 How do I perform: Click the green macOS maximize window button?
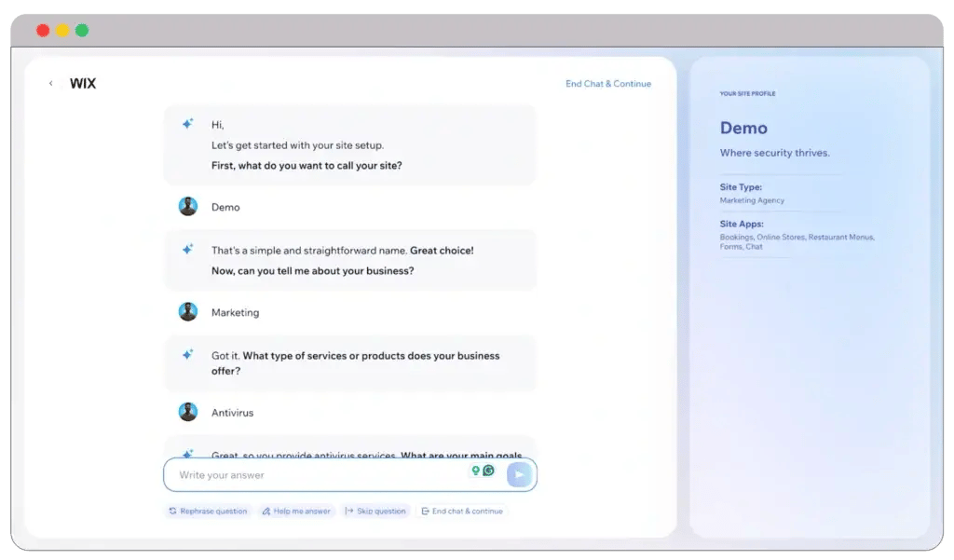pyautogui.click(x=82, y=31)
